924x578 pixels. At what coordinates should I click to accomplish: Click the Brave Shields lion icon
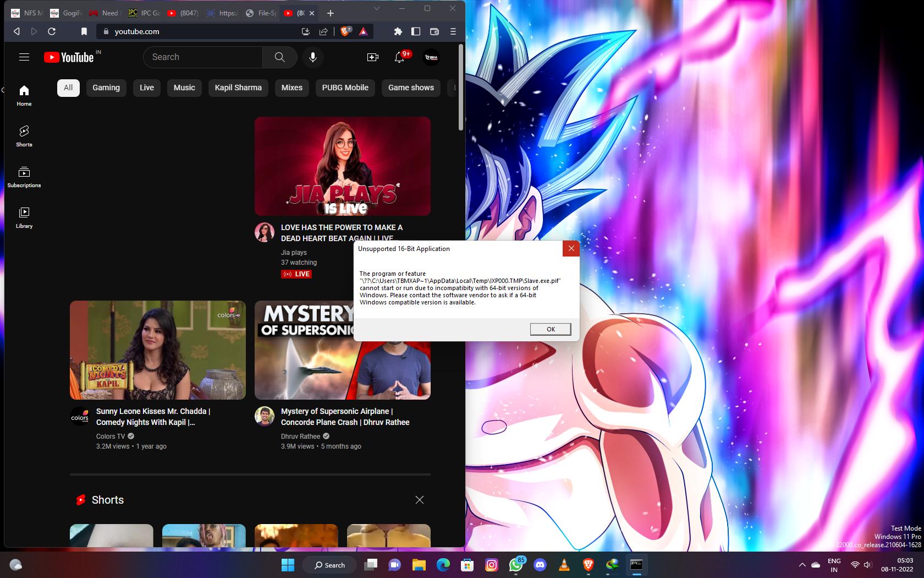[345, 31]
